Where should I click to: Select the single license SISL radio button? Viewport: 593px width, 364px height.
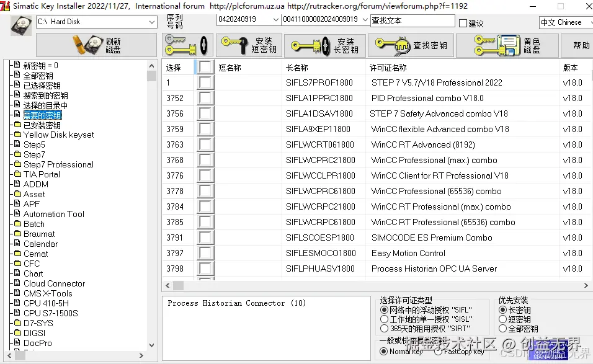pyautogui.click(x=384, y=319)
